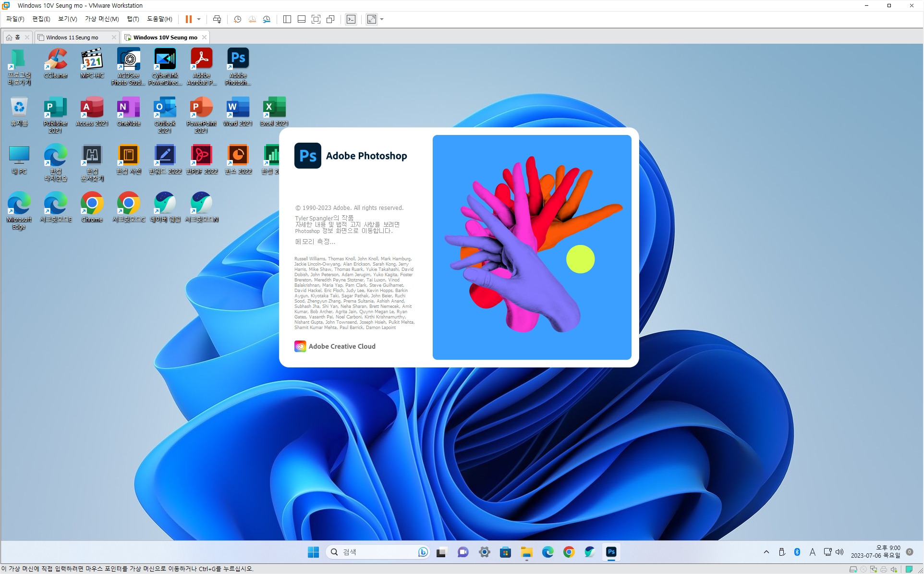Open the snapshot manager wrench icon

267,19
